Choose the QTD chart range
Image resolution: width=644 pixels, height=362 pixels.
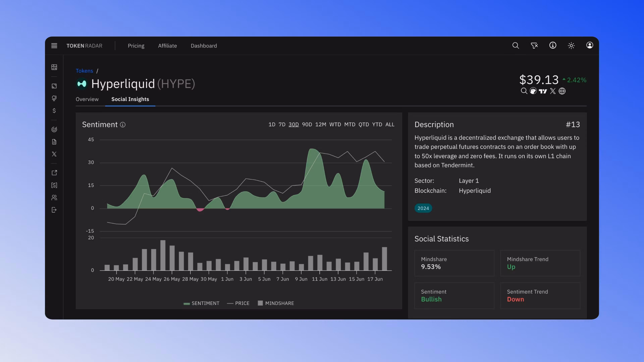tap(363, 124)
